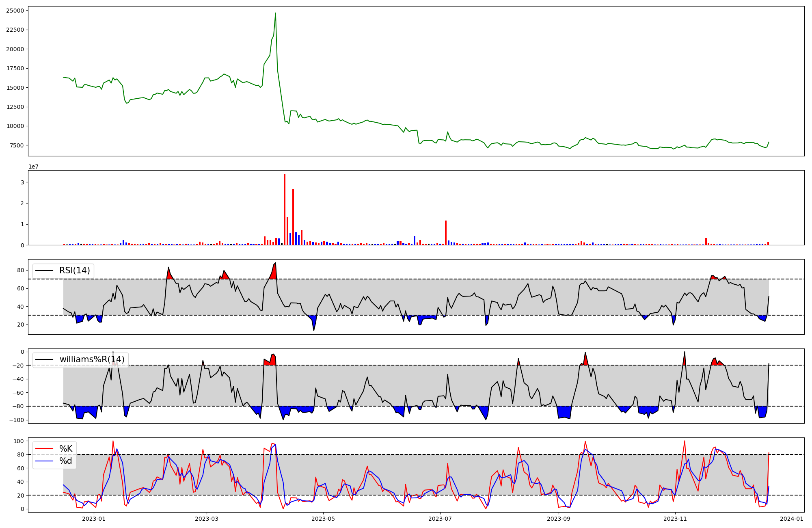This screenshot has width=812, height=528.
Task: Click the williams%R(14) legend label
Action: [92, 359]
